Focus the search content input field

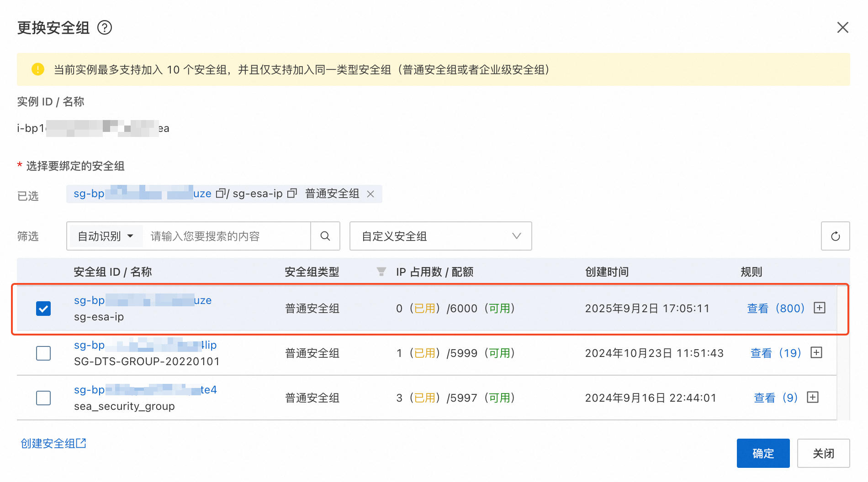click(227, 236)
